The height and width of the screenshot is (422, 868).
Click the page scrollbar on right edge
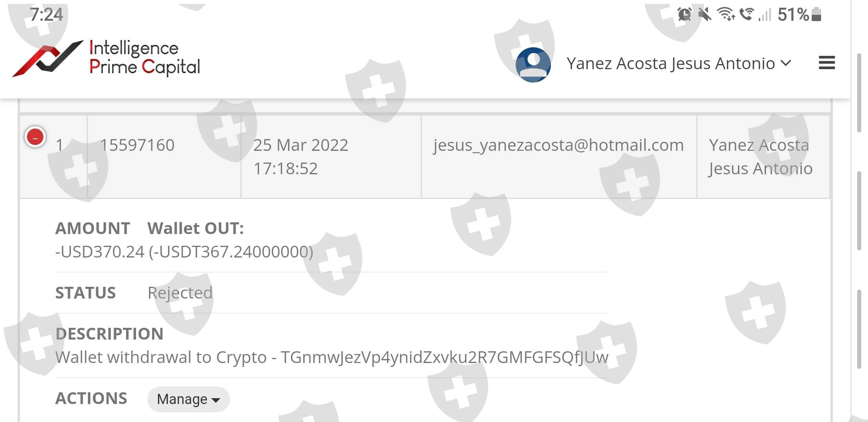tap(859, 211)
